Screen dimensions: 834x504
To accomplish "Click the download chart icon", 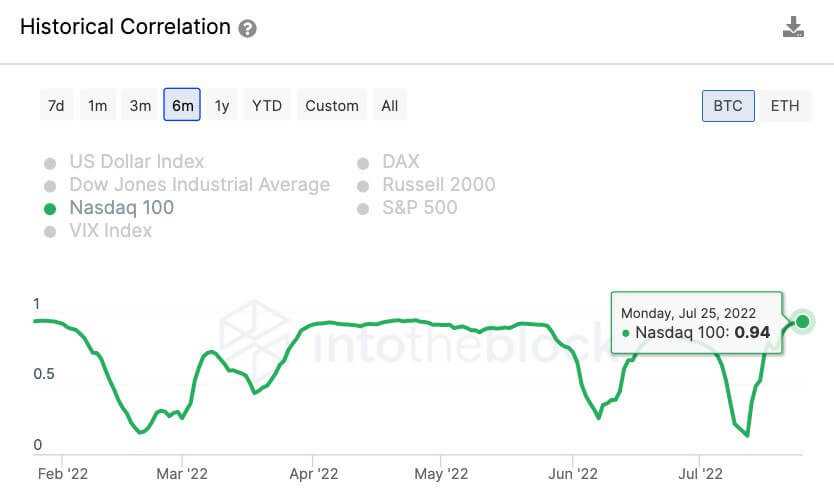I will [x=793, y=27].
